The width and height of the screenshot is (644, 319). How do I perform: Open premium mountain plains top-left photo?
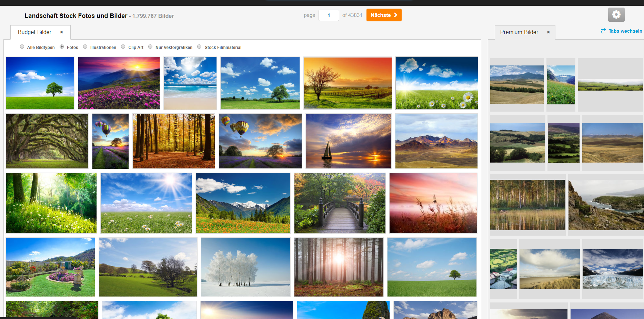tap(517, 85)
